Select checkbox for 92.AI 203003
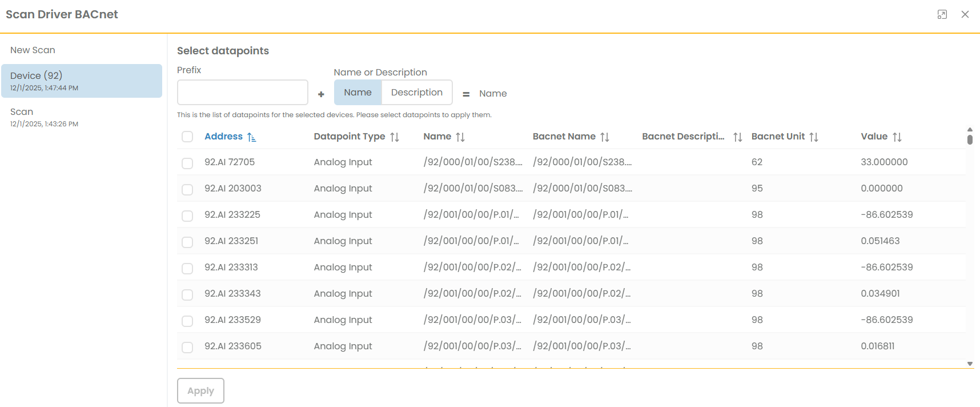The height and width of the screenshot is (407, 980). click(x=187, y=189)
